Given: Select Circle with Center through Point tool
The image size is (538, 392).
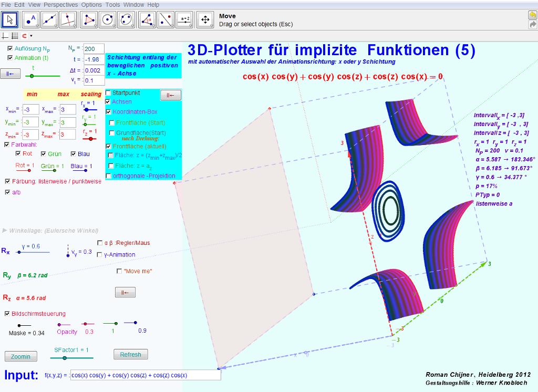Looking at the screenshot, I should (108, 19).
